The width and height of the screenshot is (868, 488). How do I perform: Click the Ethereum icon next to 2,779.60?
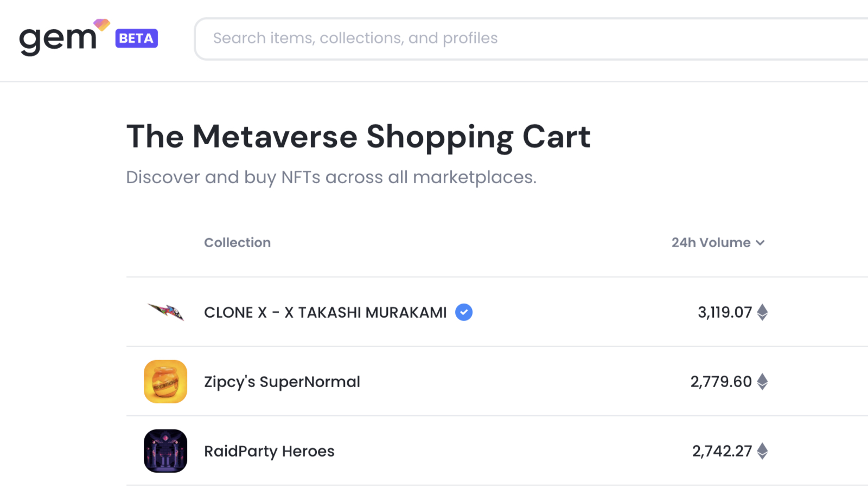[762, 382]
